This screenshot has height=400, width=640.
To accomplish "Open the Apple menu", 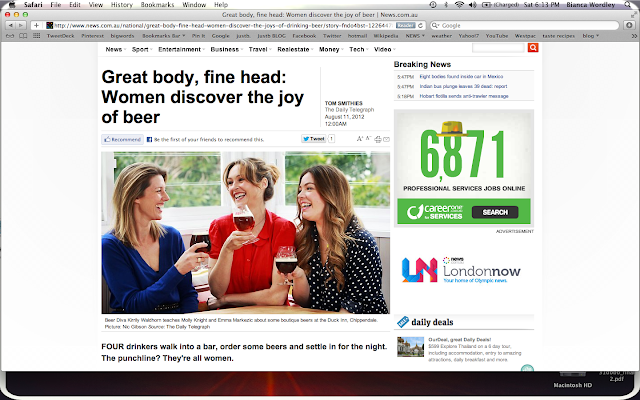I will coord(12,4).
